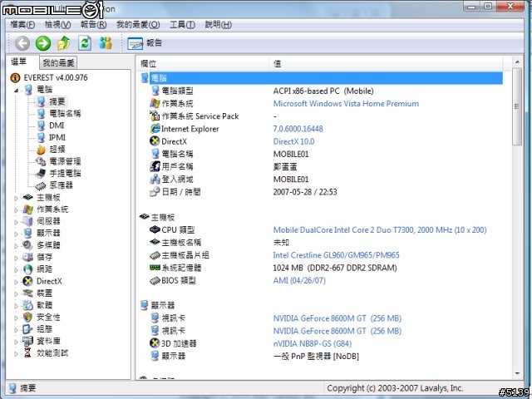The image size is (532, 399).
Task: Click the 軟體 software icon in tree
Action: [27, 305]
